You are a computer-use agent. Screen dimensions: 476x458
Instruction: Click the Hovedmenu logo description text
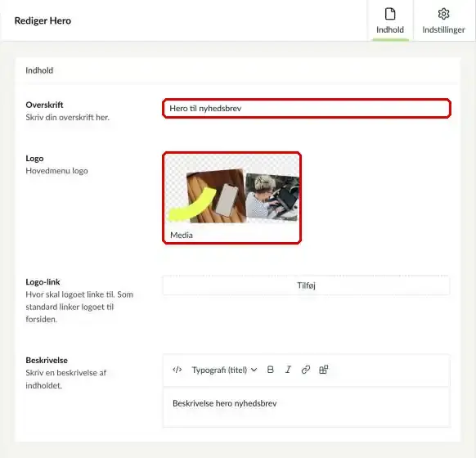(56, 171)
